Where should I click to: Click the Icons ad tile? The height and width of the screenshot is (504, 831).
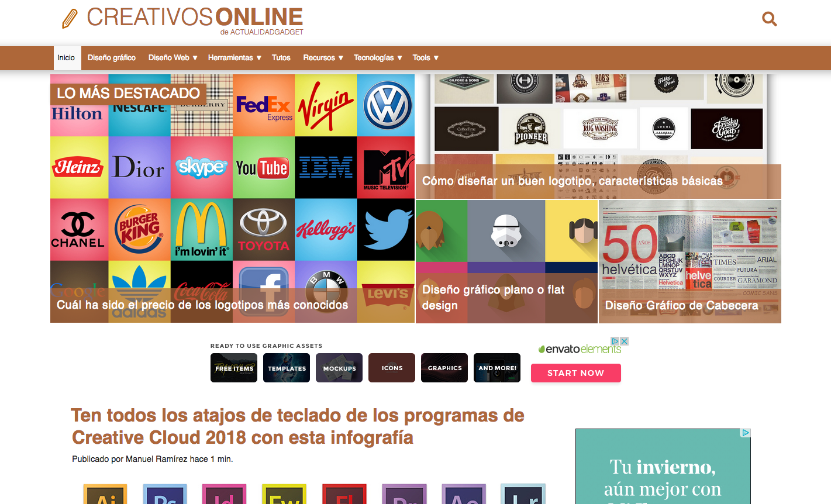(x=392, y=368)
